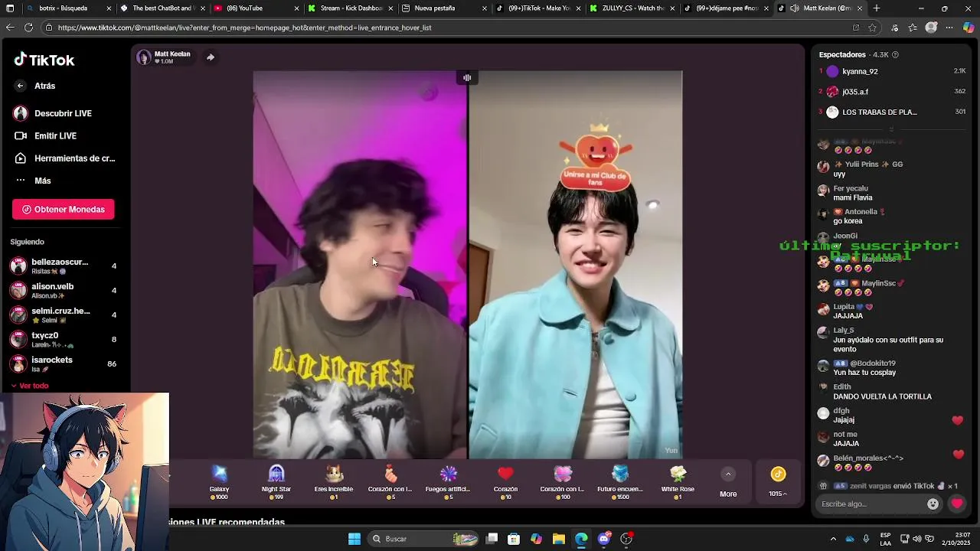Open top viewer jo35.a.f

point(892,92)
